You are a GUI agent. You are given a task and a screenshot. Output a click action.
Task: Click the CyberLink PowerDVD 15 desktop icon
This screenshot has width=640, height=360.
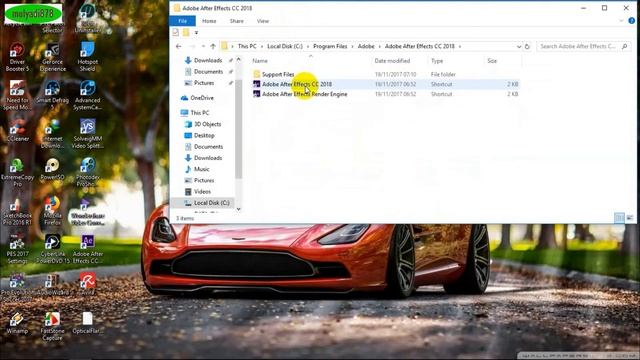(x=52, y=249)
